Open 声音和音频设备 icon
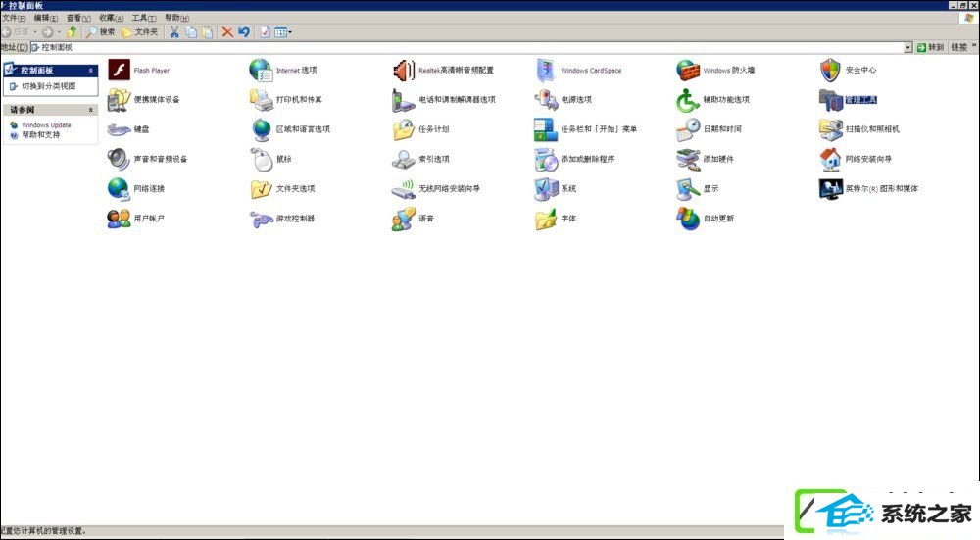Screen dimensions: 980x540 (119, 159)
